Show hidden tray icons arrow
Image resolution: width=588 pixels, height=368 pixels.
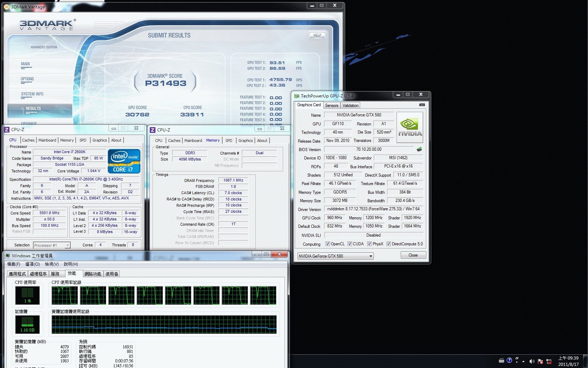pyautogui.click(x=524, y=361)
